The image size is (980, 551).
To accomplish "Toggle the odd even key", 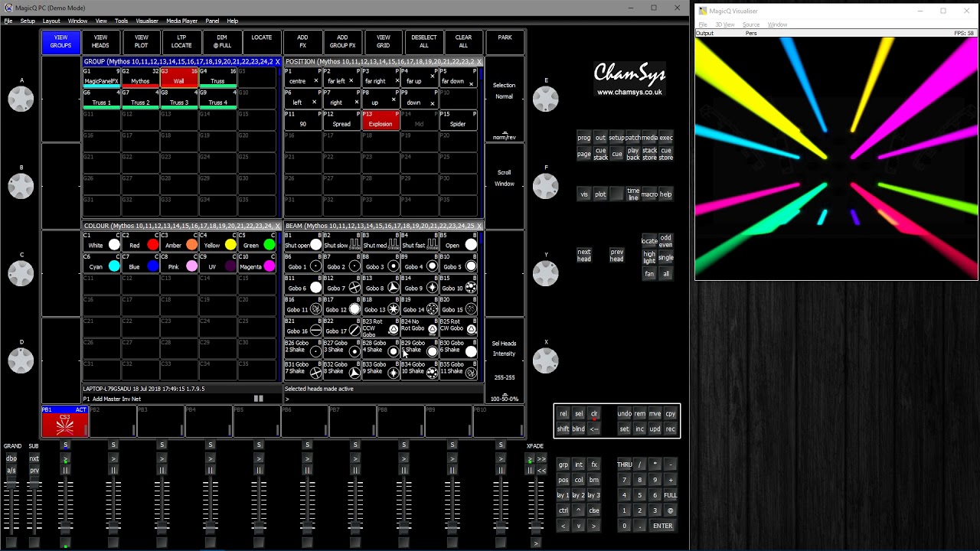I will (666, 241).
